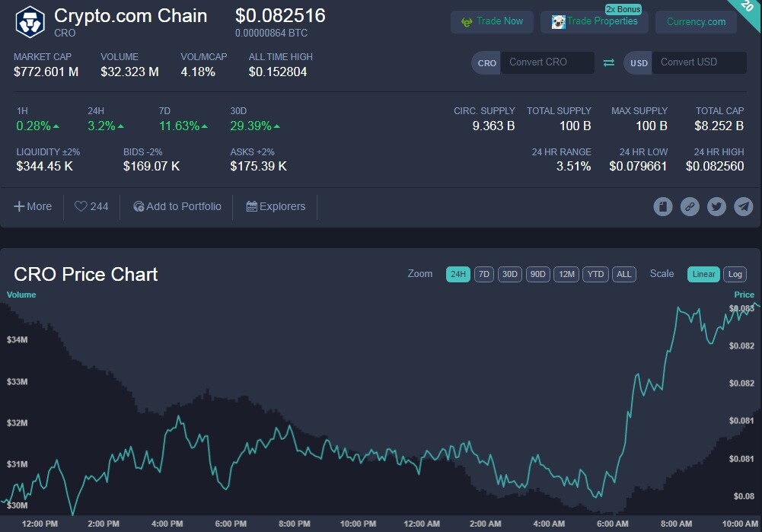Image resolution: width=762 pixels, height=532 pixels.
Task: Focus the Convert USD input field
Action: pyautogui.click(x=700, y=62)
